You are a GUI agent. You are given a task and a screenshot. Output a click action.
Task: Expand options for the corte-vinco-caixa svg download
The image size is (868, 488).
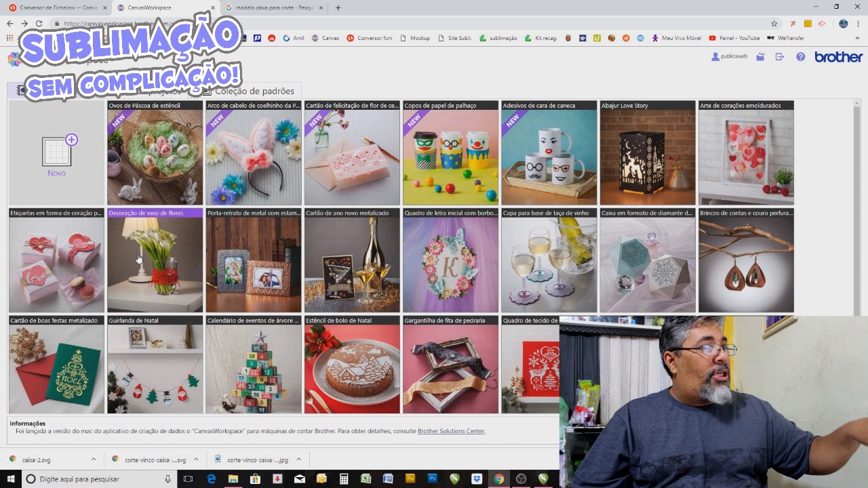(x=197, y=460)
